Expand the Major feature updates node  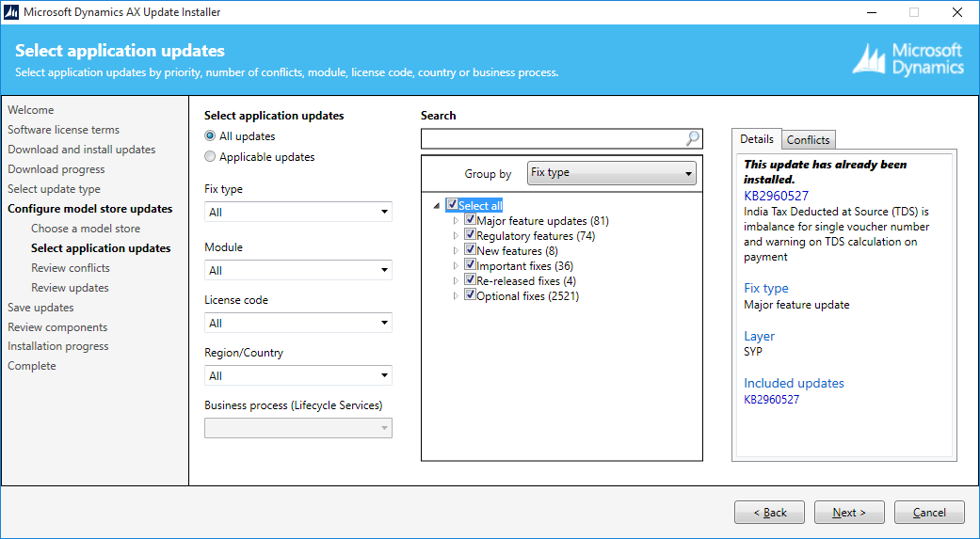coord(456,220)
